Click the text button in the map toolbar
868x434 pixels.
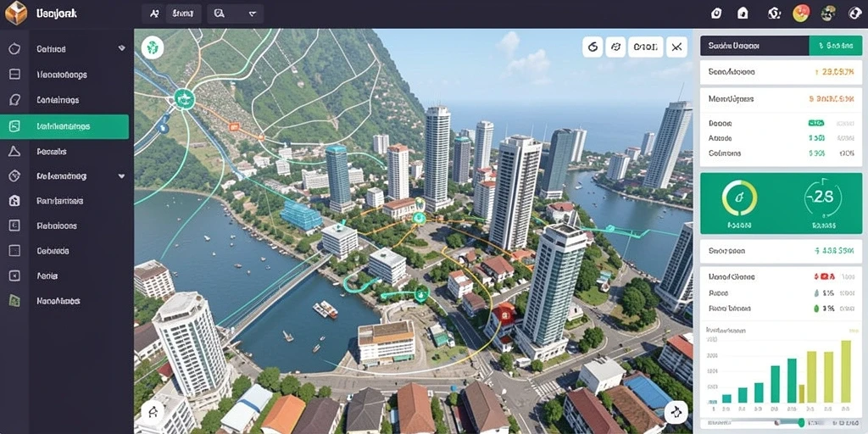(645, 47)
